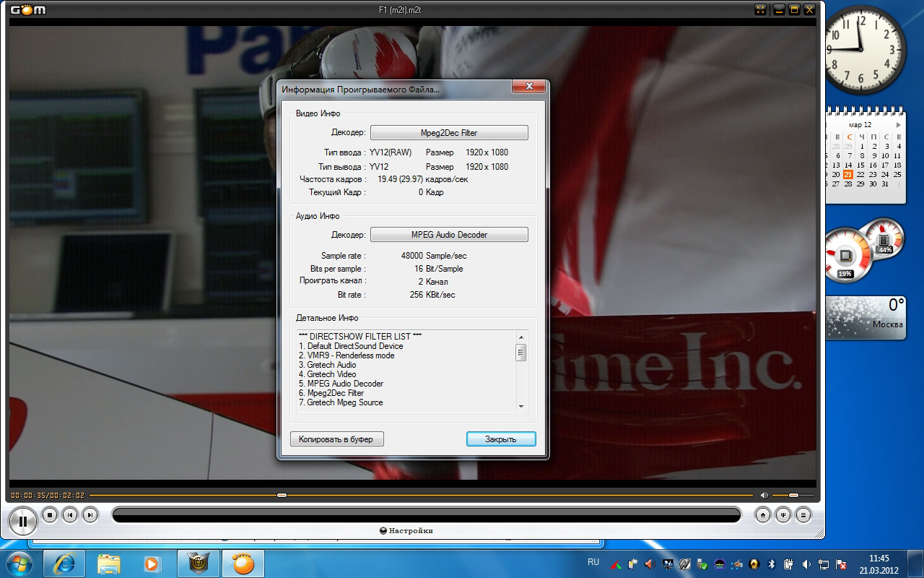This screenshot has width=924, height=578.
Task: Click the GOM logo menu
Action: (28, 9)
